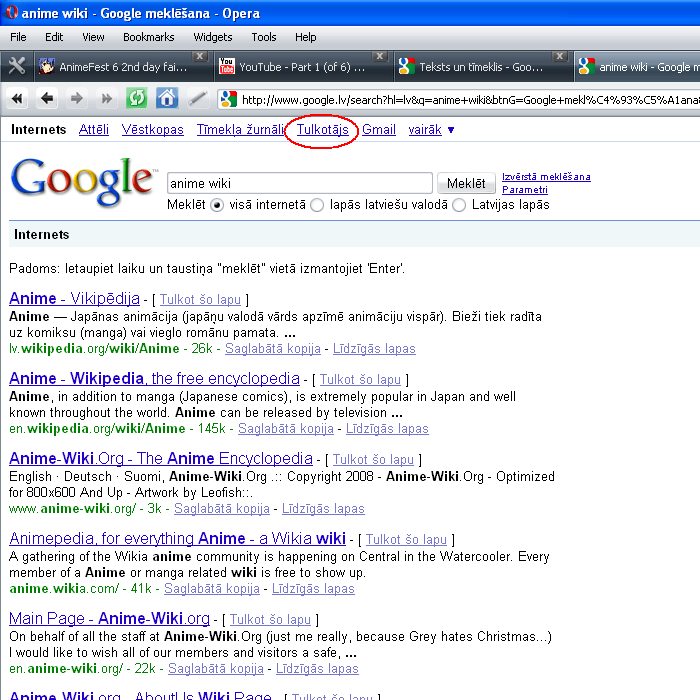The image size is (700, 700).
Task: Click the Meklēt search button
Action: click(x=466, y=183)
